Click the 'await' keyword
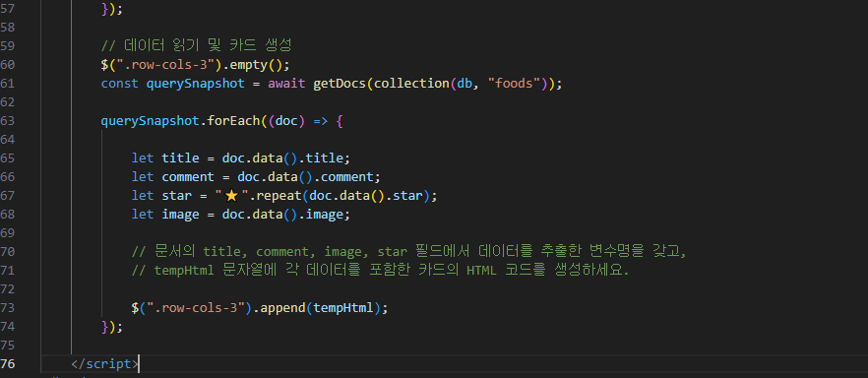This screenshot has width=868, height=378. [x=287, y=84]
